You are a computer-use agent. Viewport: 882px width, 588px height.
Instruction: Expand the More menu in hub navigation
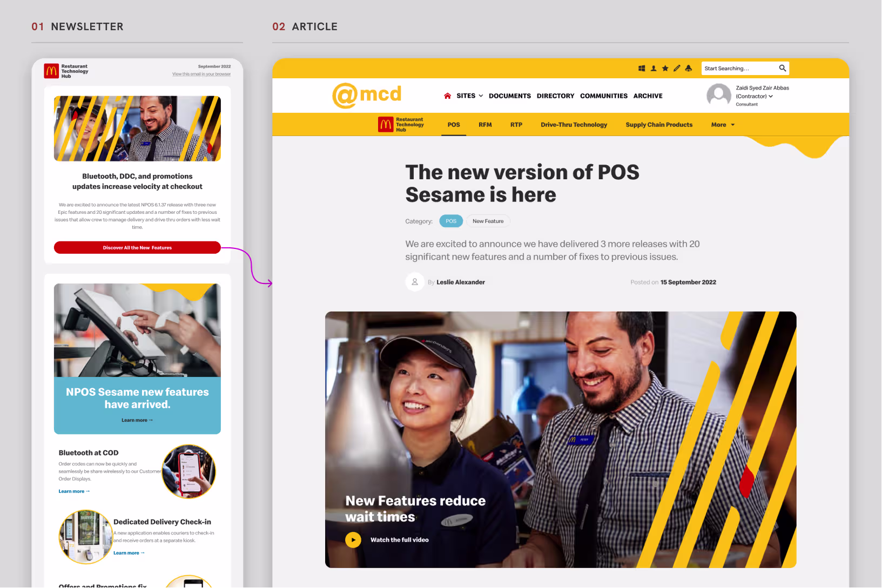pos(723,125)
